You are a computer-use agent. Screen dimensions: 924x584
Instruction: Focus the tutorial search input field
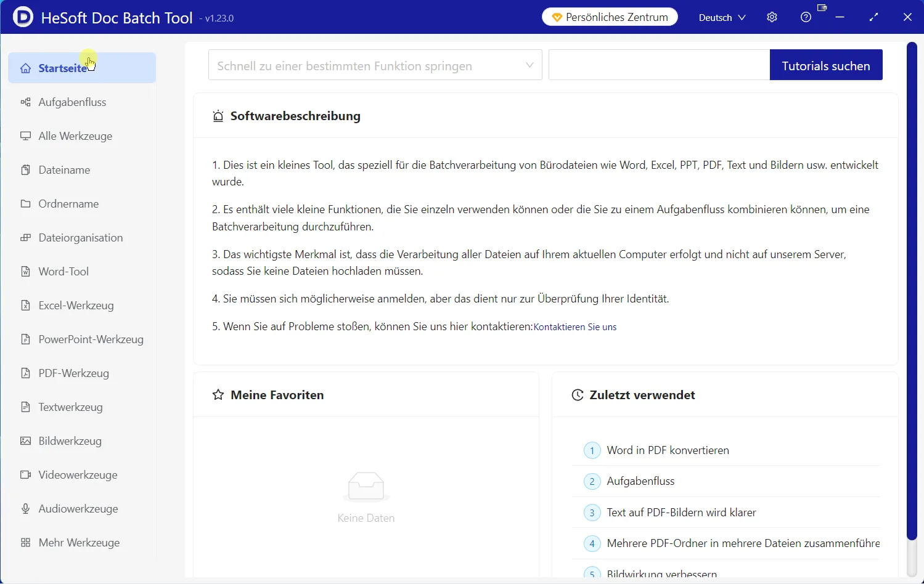coord(659,65)
